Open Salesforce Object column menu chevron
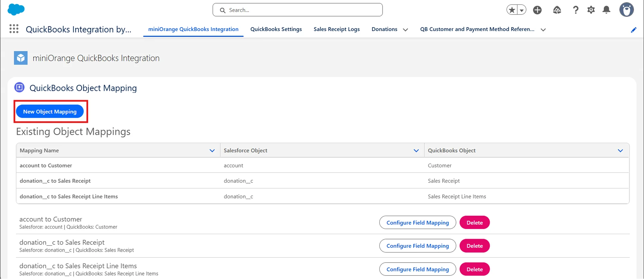 click(416, 151)
